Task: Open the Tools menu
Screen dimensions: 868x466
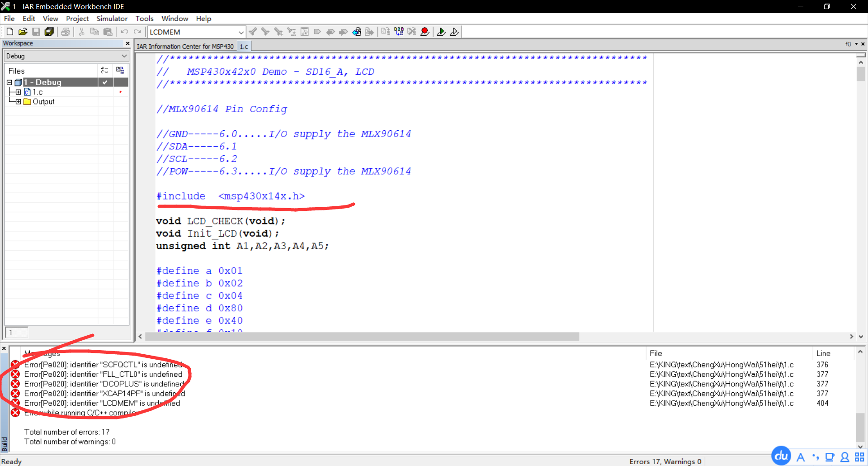Action: (145, 19)
